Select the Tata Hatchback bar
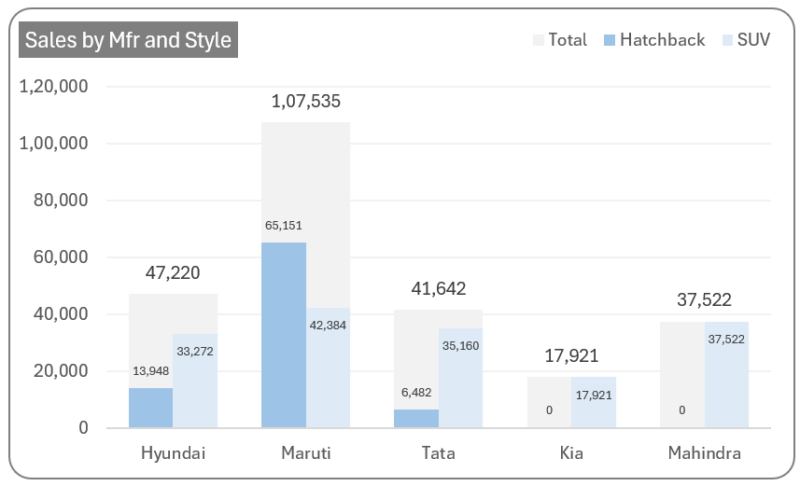The height and width of the screenshot is (486, 800). tap(416, 418)
